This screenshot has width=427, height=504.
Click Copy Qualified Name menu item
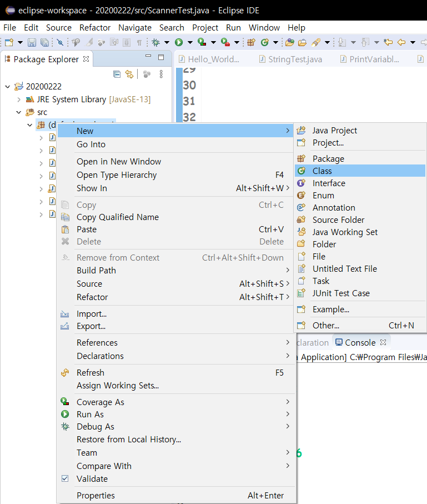[176, 217]
